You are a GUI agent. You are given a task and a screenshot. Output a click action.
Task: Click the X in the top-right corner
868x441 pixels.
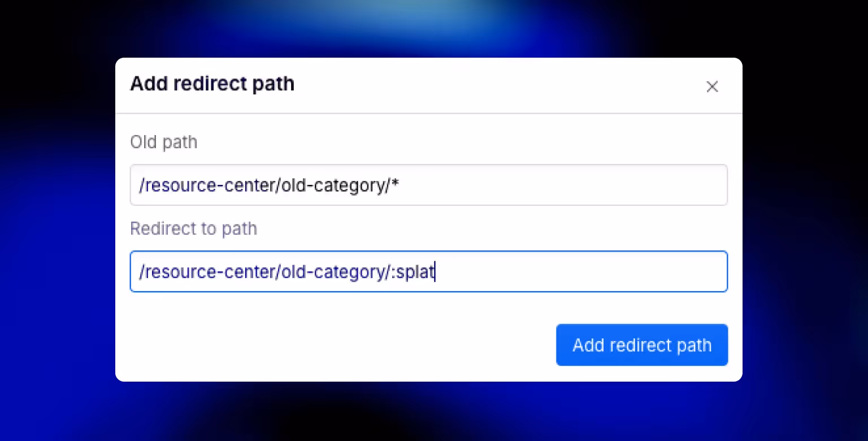coord(712,87)
